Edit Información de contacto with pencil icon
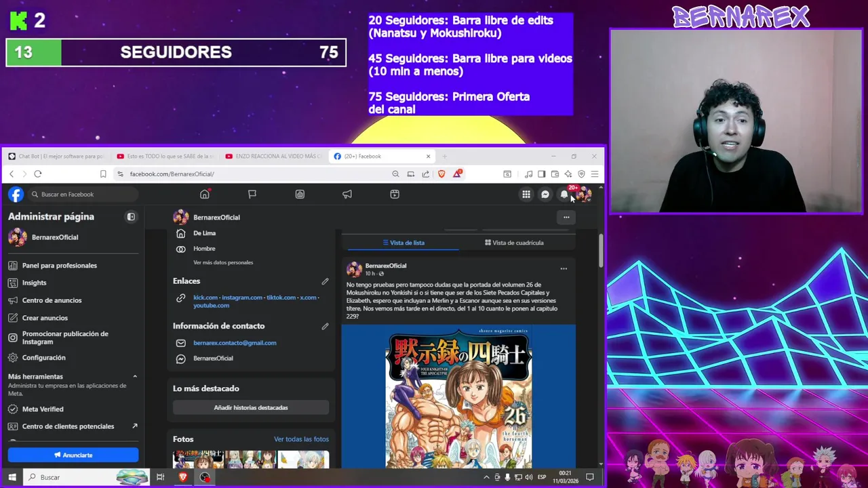868x488 pixels. [325, 326]
